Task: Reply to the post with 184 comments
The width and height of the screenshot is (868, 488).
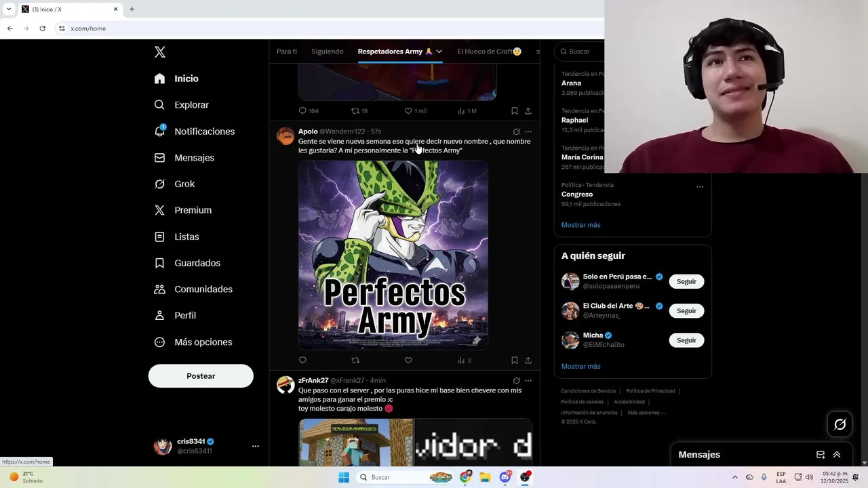Action: tap(309, 110)
